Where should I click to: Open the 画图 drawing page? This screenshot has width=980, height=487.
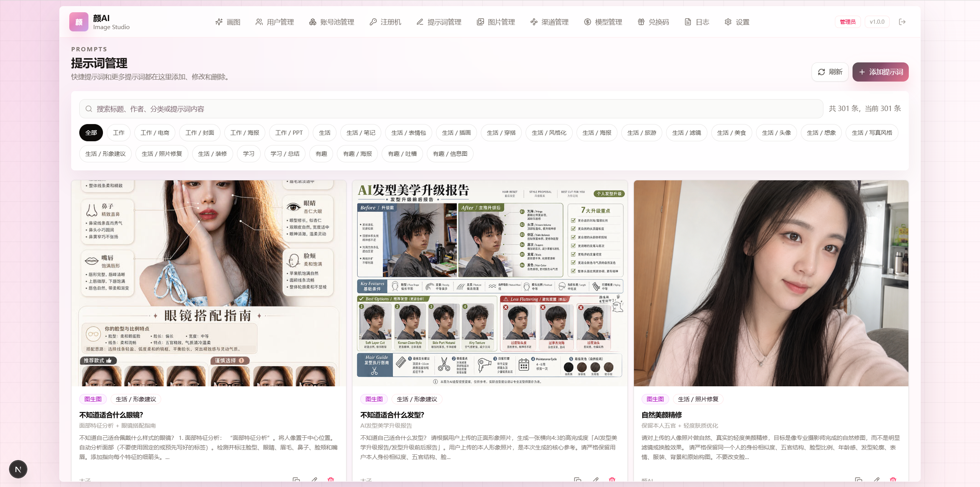[228, 22]
